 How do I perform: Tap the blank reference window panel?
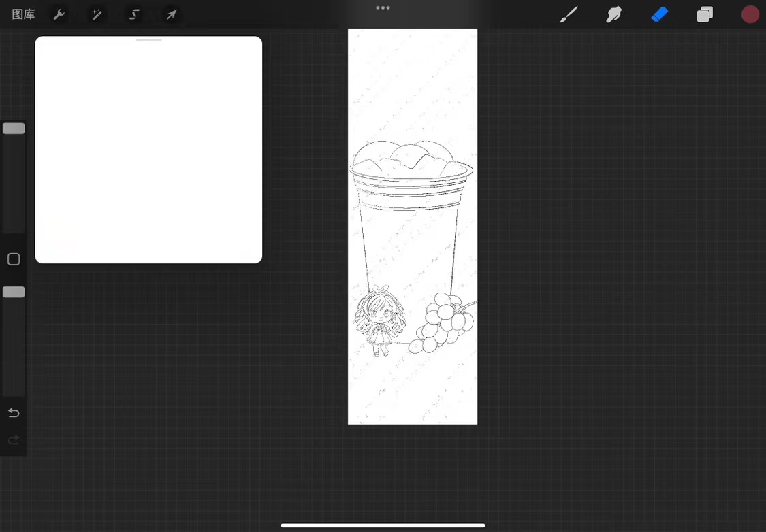click(148, 150)
